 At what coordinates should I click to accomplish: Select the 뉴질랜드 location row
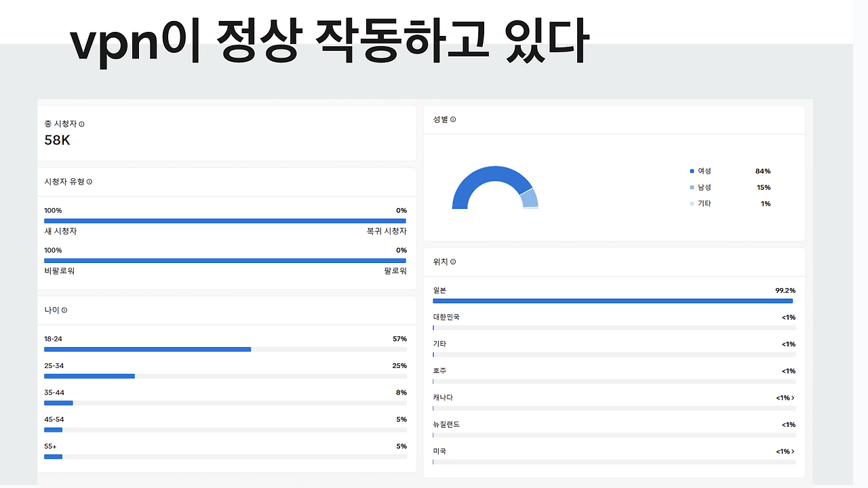tap(614, 429)
